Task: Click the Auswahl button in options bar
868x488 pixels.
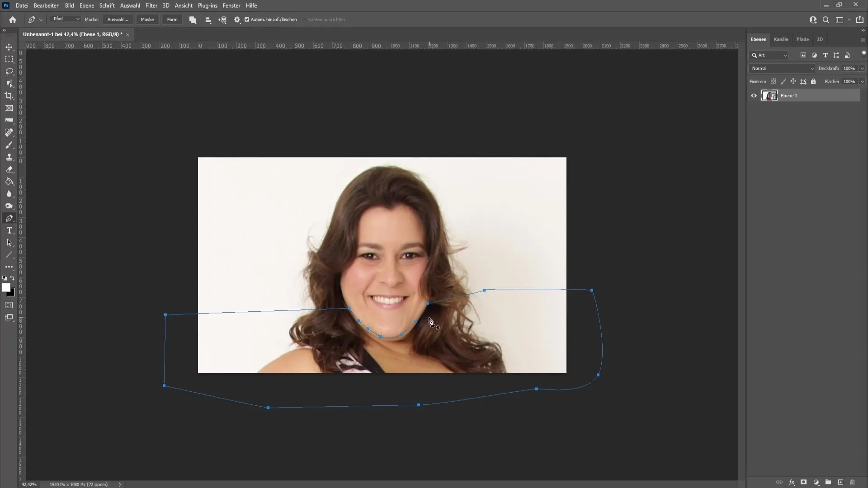Action: coord(118,20)
